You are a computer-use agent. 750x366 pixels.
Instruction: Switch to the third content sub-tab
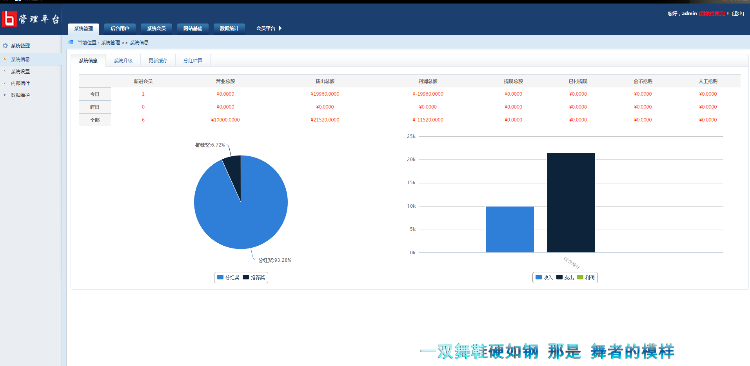(x=158, y=61)
